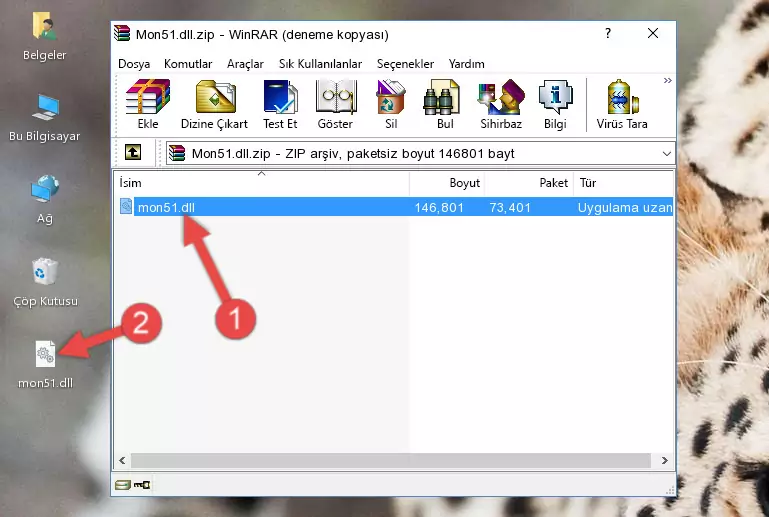Open the Göster view file tool
The width and height of the screenshot is (769, 517).
pos(335,104)
